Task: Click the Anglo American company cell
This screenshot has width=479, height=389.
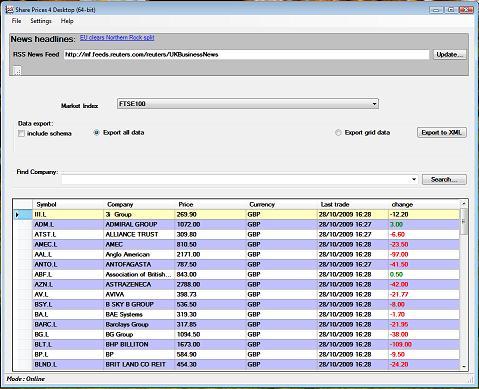Action: point(139,255)
